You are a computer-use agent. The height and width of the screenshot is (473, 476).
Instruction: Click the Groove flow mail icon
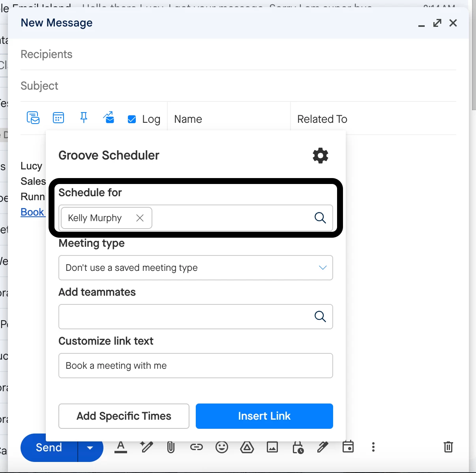click(x=109, y=117)
